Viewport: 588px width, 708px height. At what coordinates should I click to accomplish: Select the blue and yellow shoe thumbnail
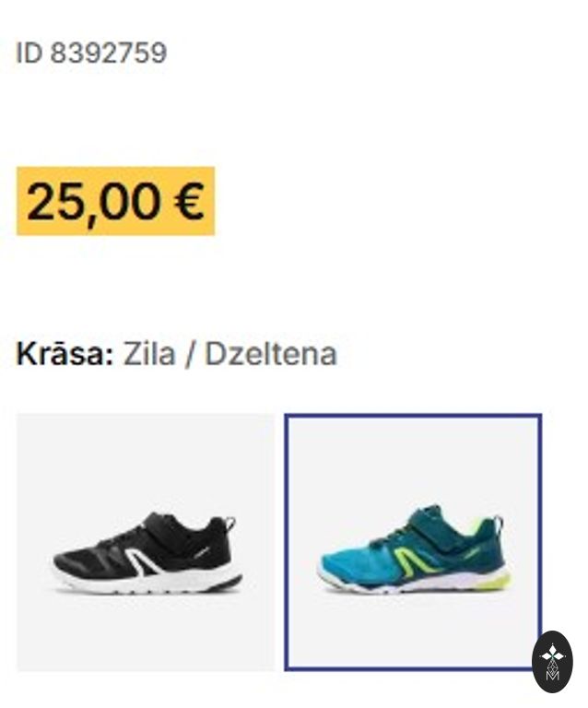click(x=413, y=542)
